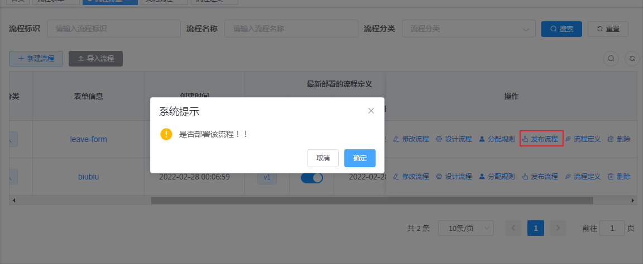644x265 pixels.
Task: Click the 是否部署该流程 message text
Action: tap(214, 134)
